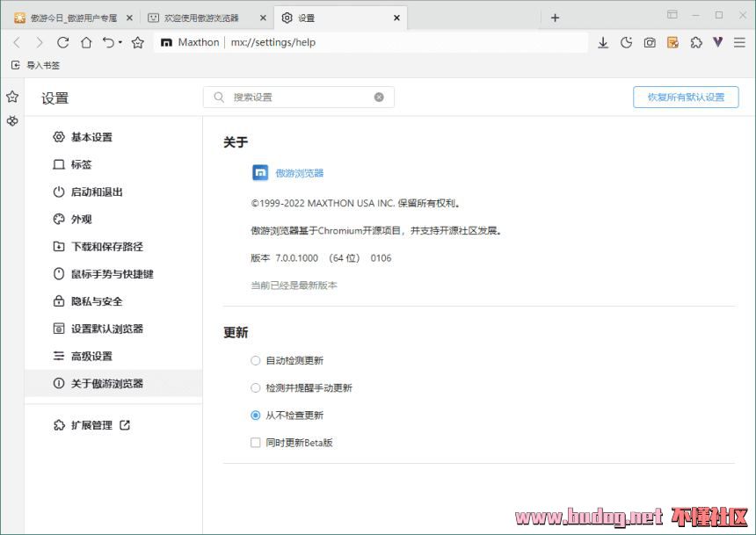
Task: Open the downloads icon in toolbar
Action: click(x=603, y=43)
